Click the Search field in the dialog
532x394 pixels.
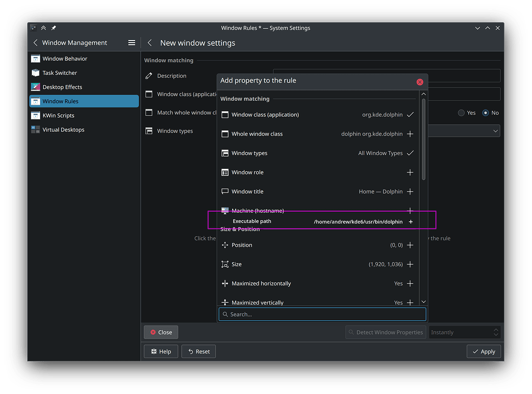(322, 314)
